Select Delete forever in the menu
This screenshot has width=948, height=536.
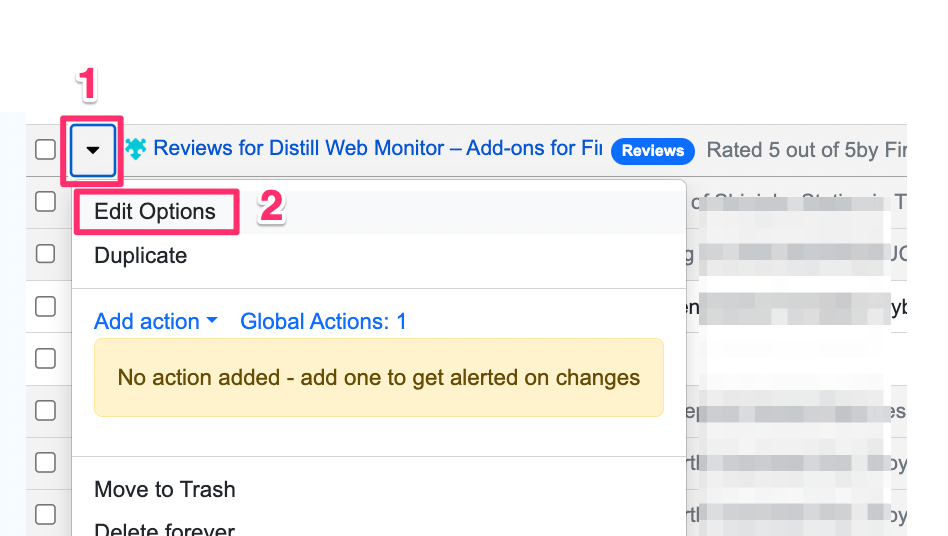165,530
